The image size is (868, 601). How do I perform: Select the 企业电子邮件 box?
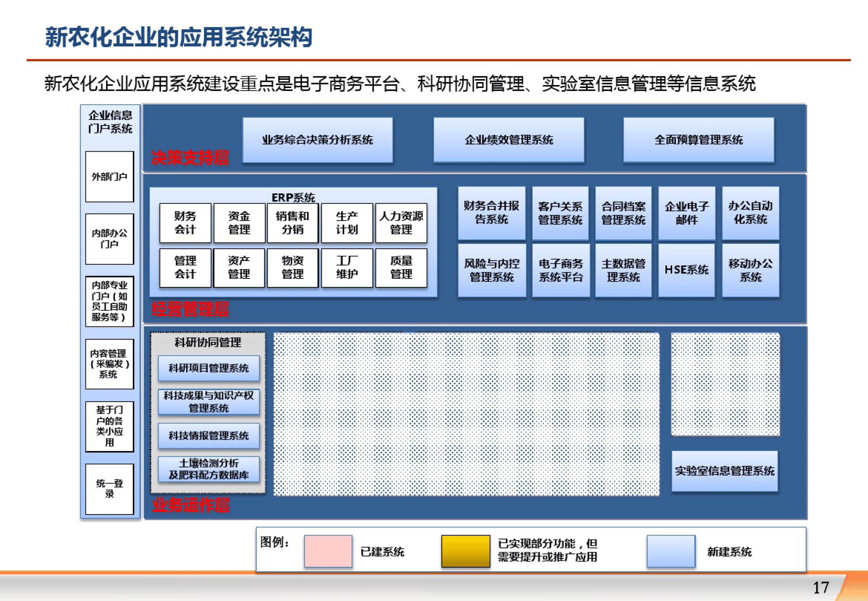click(x=686, y=213)
